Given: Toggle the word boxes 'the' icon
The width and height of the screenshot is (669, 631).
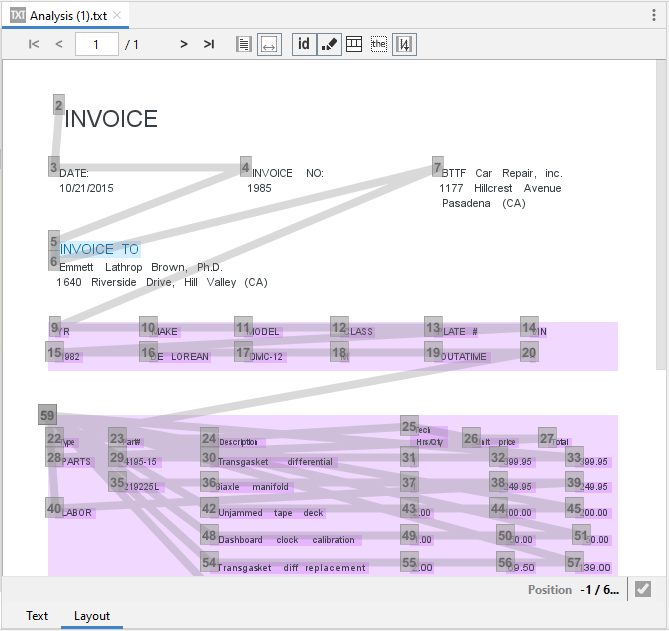Looking at the screenshot, I should 379,44.
